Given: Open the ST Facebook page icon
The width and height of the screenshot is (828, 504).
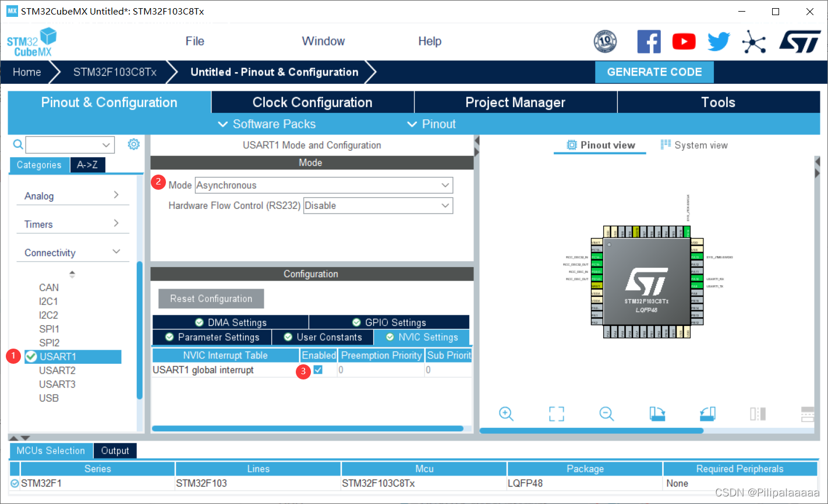Looking at the screenshot, I should 649,41.
